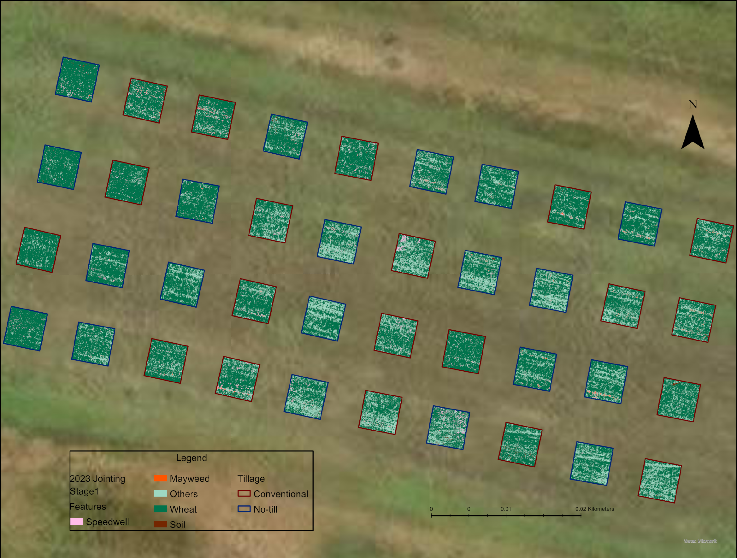This screenshot has width=737, height=560.
Task: Click the "2023 Jointing" legend heading
Action: click(x=98, y=479)
